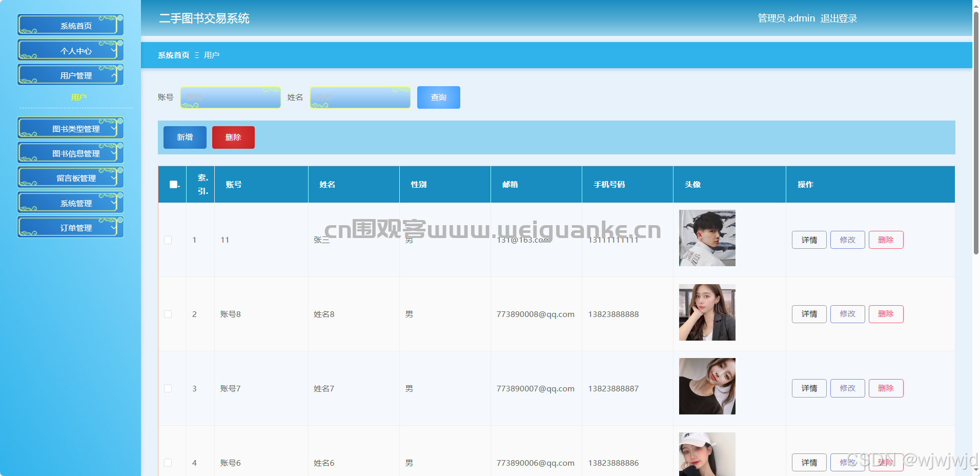980x476 pixels.
Task: Click the blue 新增 button
Action: [185, 137]
